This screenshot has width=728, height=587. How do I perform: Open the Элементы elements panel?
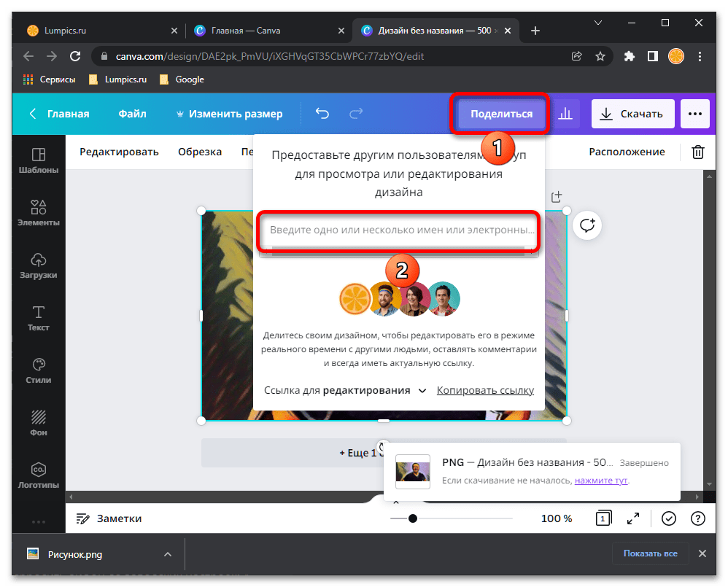pos(39,213)
